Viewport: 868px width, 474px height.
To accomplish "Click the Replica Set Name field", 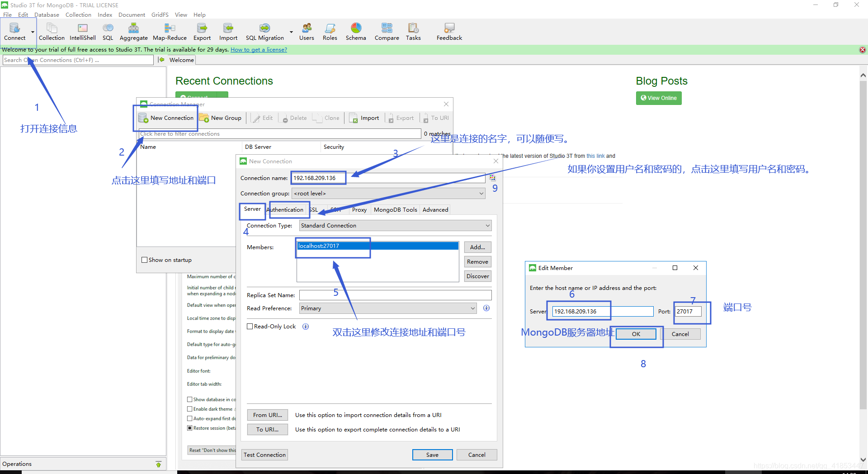I will point(395,295).
